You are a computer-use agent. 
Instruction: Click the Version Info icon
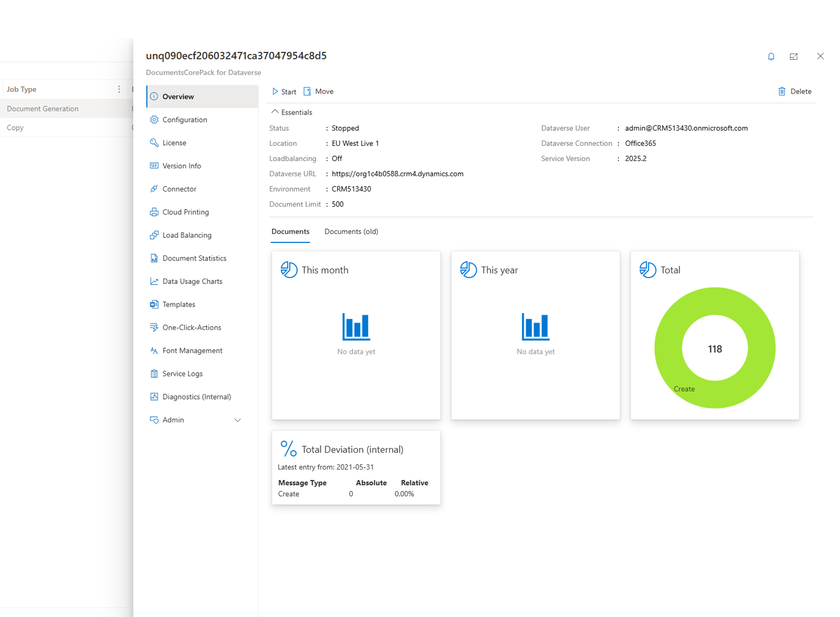(154, 166)
